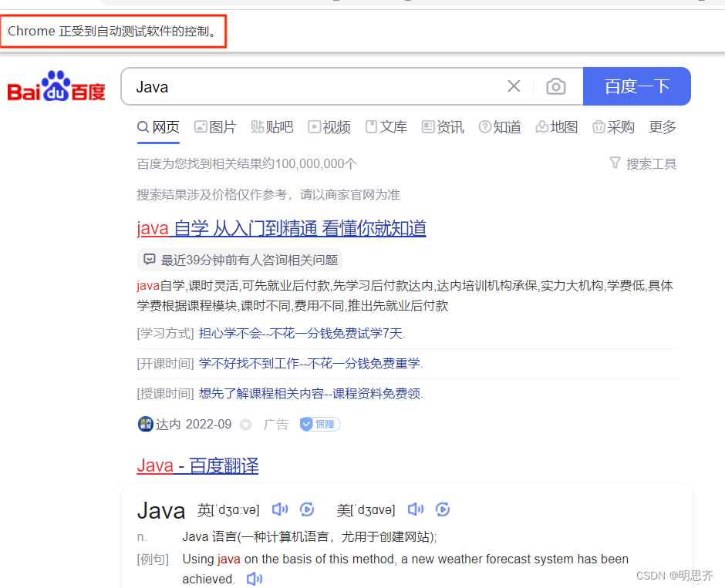
Task: Switch to the 资讯 tab
Action: [x=443, y=127]
